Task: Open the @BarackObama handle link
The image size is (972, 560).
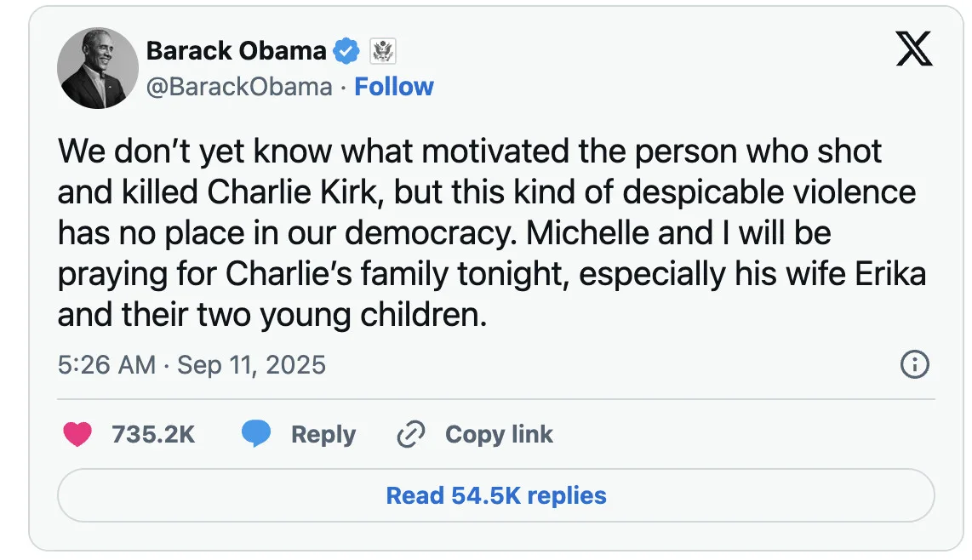Action: click(x=239, y=87)
